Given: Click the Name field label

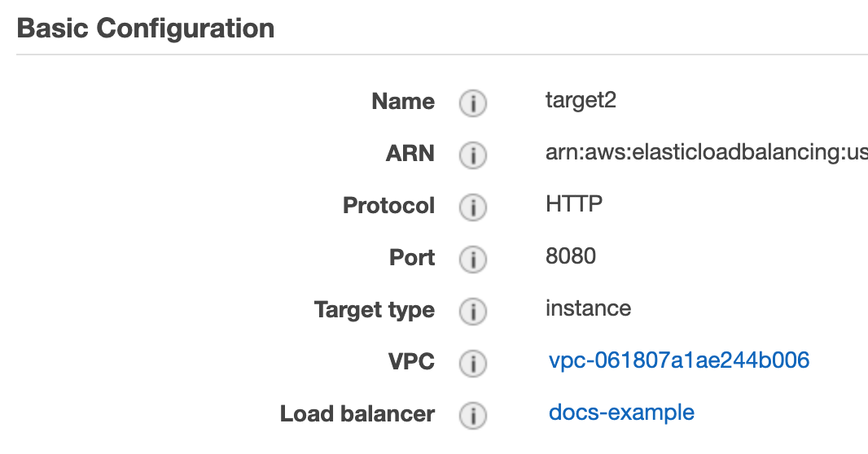Looking at the screenshot, I should 402,102.
